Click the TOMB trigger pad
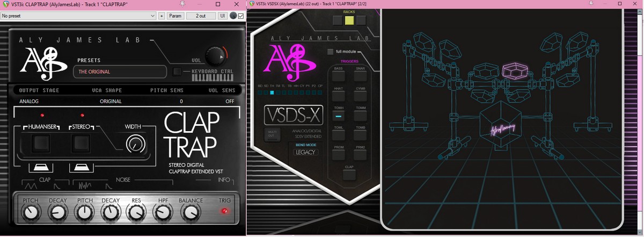This screenshot has width=644, height=237. pyautogui.click(x=361, y=135)
